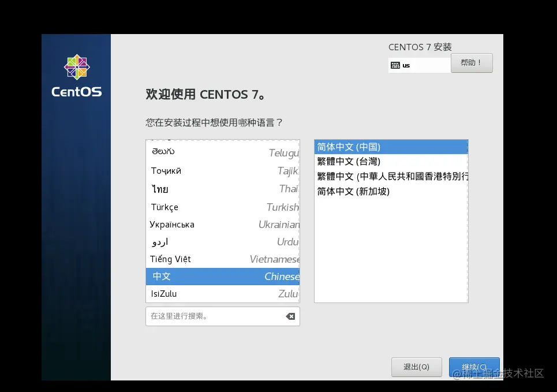The height and width of the screenshot is (392, 557).
Task: Select the Telugu language row
Action: [x=223, y=152]
